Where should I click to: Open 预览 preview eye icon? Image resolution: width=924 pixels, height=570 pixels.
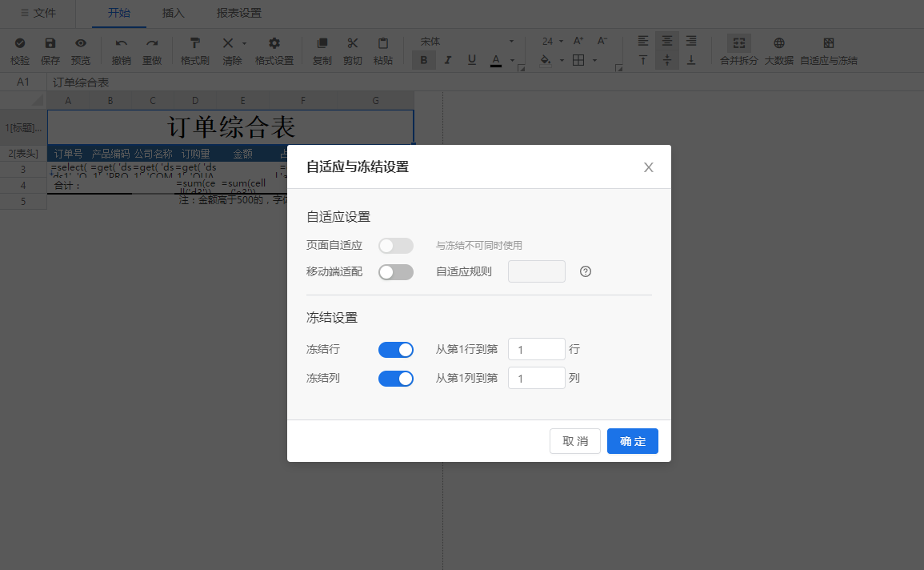81,43
